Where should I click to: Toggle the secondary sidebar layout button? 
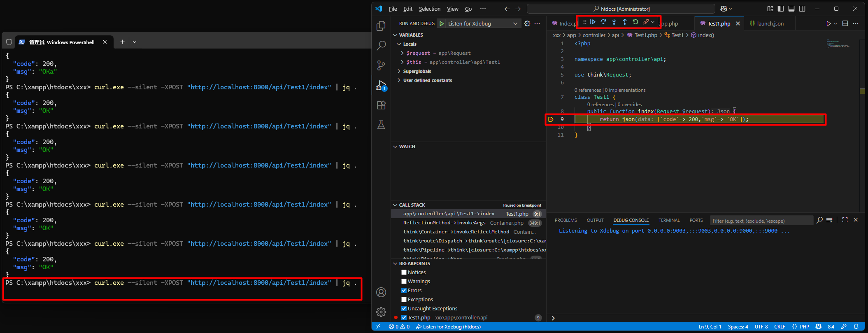[x=802, y=9]
